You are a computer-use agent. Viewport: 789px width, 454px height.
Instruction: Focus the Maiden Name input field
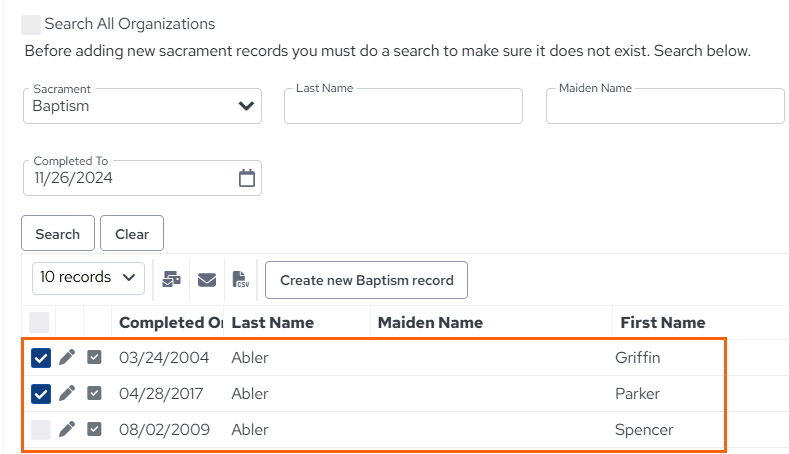click(x=665, y=106)
